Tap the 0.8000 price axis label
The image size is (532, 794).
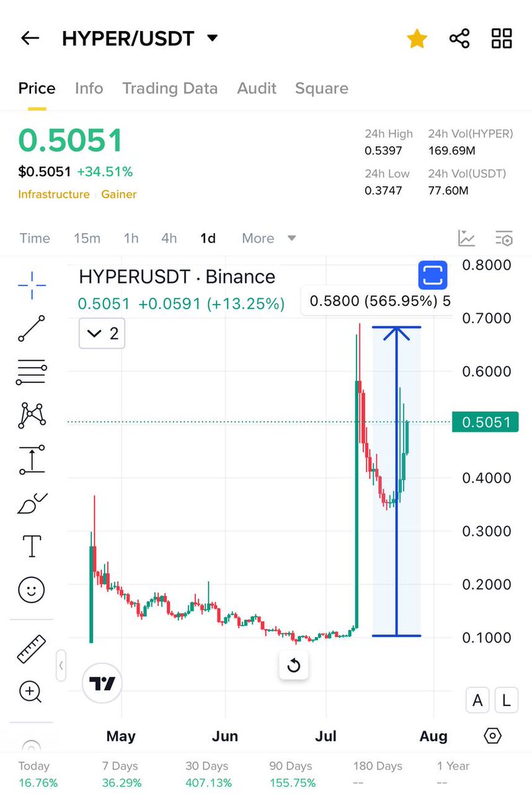tap(486, 265)
